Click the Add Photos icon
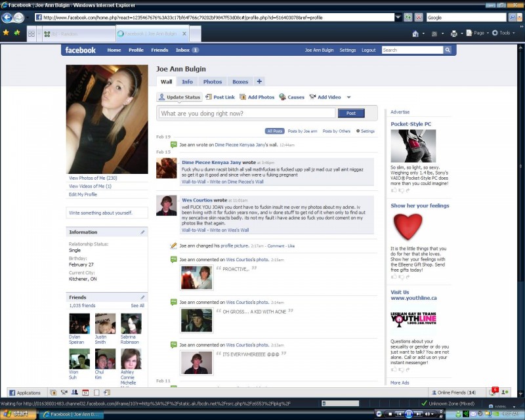The image size is (525, 420). tap(243, 97)
